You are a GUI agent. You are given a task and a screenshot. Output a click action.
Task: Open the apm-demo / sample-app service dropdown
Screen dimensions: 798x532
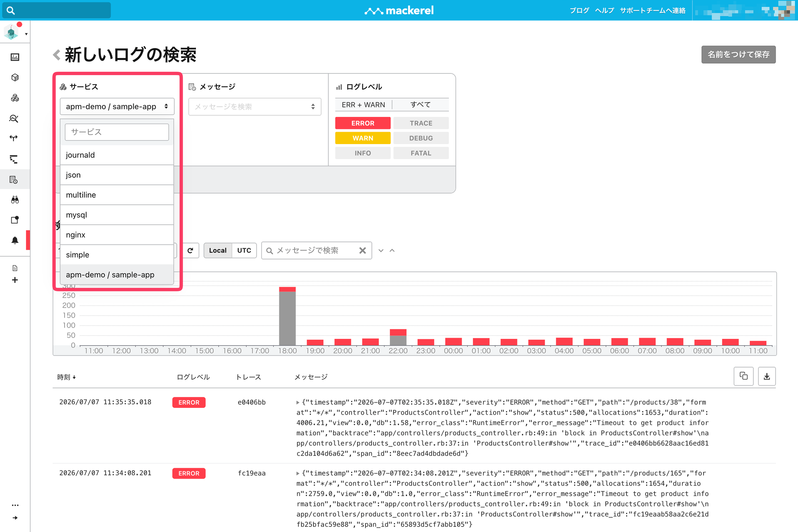[117, 107]
